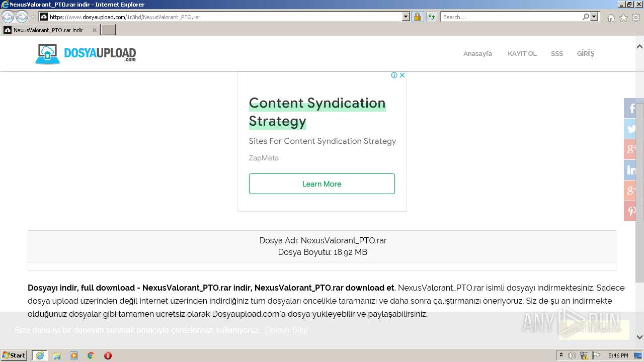The height and width of the screenshot is (362, 644).
Task: Close the NexusValorant_PTO.rar tab
Action: 94,30
